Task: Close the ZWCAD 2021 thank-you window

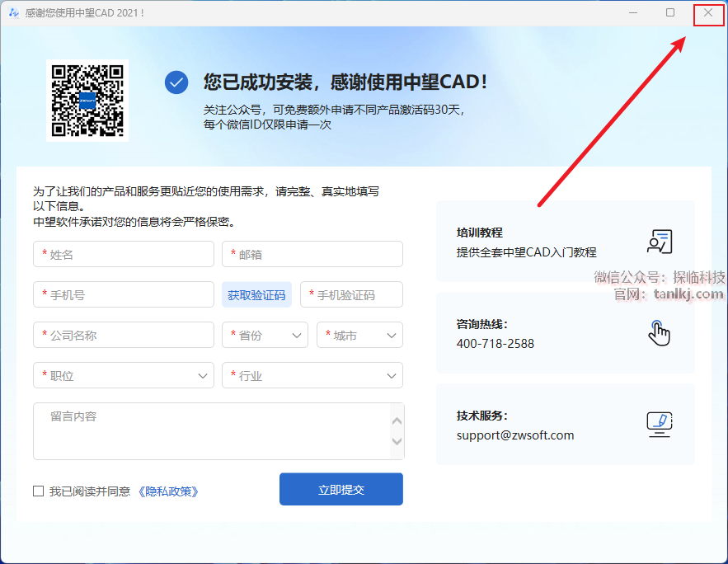Action: pyautogui.click(x=708, y=13)
